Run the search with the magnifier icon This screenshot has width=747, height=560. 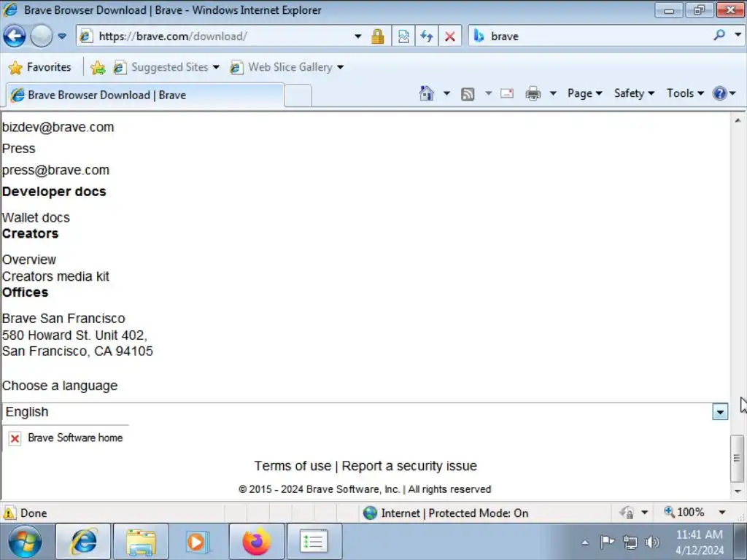(x=719, y=35)
